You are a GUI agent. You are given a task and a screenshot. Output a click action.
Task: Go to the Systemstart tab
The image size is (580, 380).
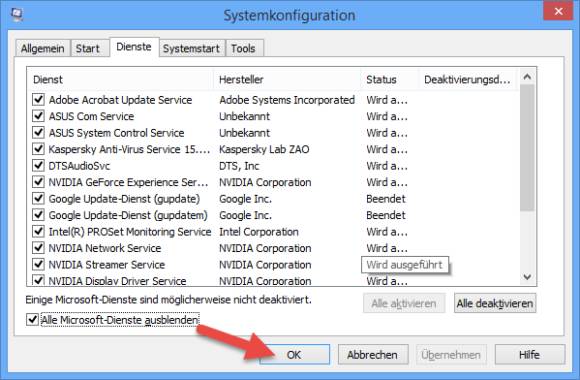[x=191, y=48]
